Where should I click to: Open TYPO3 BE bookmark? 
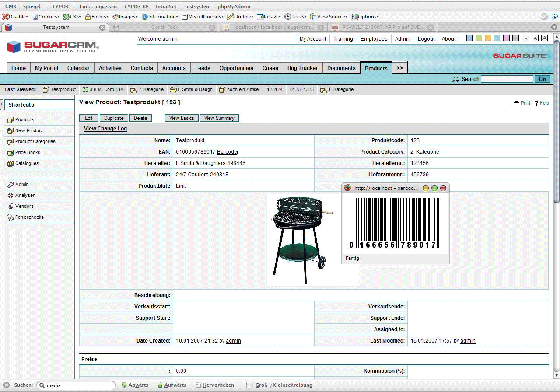[x=136, y=7]
